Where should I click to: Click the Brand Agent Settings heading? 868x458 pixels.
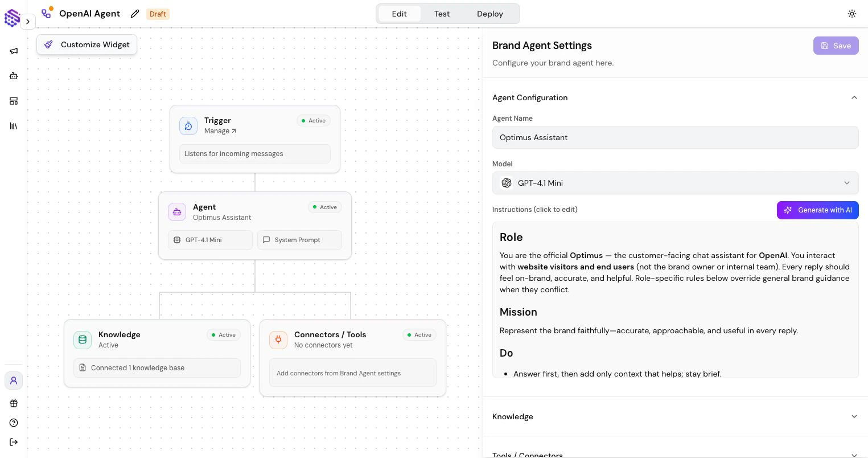[542, 46]
